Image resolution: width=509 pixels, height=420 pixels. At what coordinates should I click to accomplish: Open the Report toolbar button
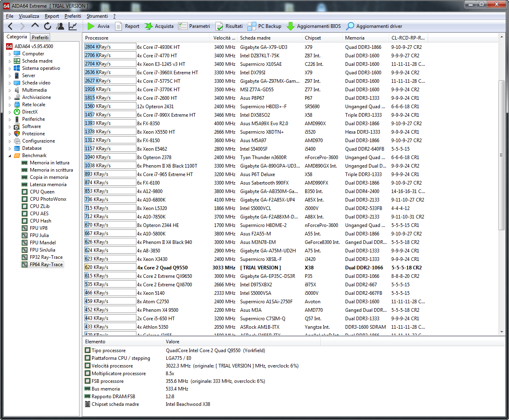click(x=127, y=26)
